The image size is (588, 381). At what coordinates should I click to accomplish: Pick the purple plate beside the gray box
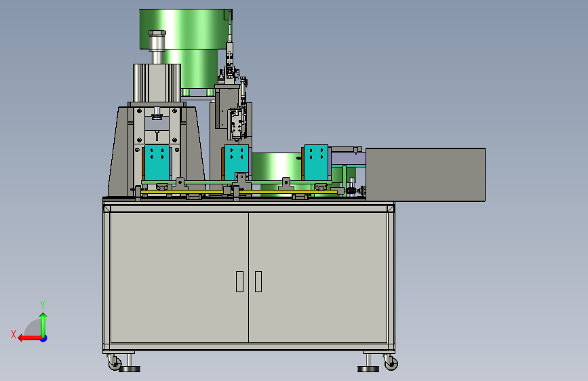click(x=349, y=158)
